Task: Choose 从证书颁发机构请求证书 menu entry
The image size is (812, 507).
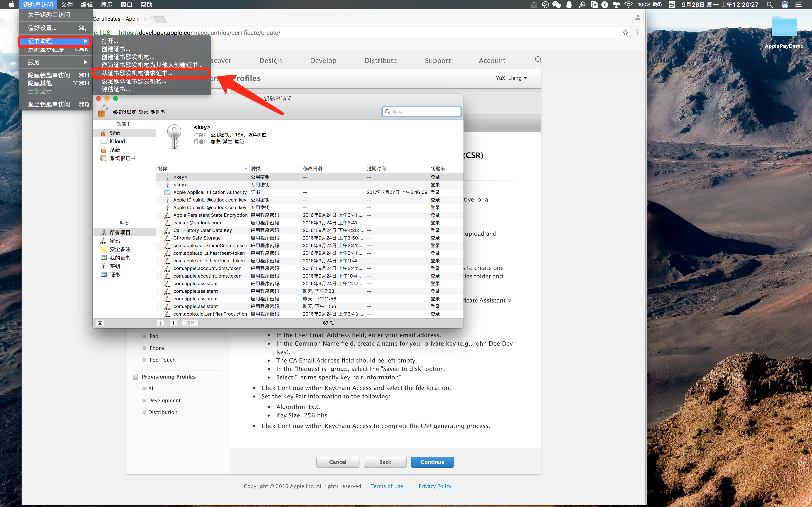Action: point(137,73)
